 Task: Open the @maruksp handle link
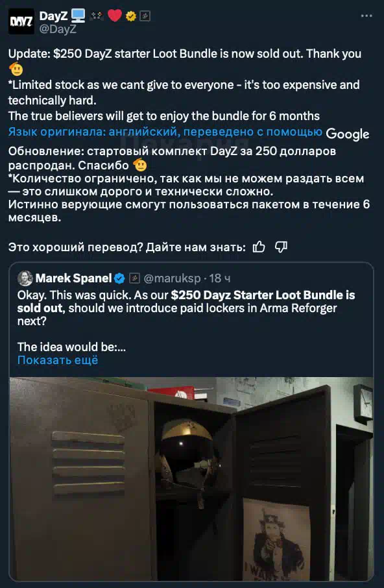coord(172,278)
